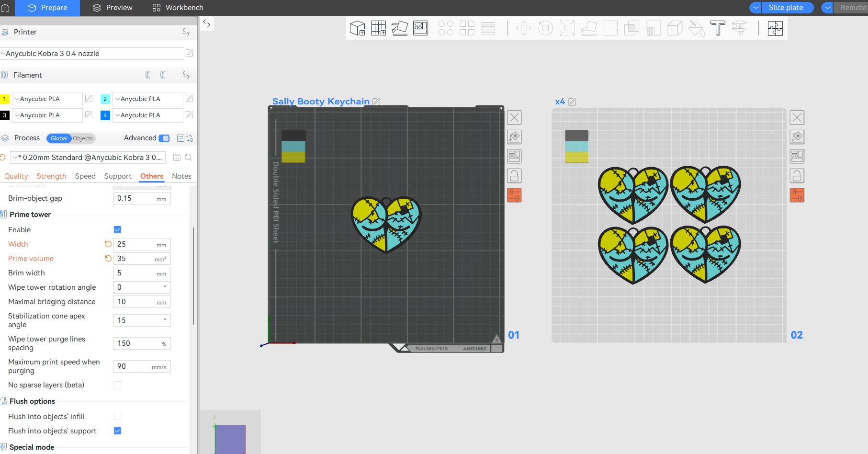Expand the 0.20mm Standard process preset dropdown
The height and width of the screenshot is (454, 868).
tap(89, 158)
